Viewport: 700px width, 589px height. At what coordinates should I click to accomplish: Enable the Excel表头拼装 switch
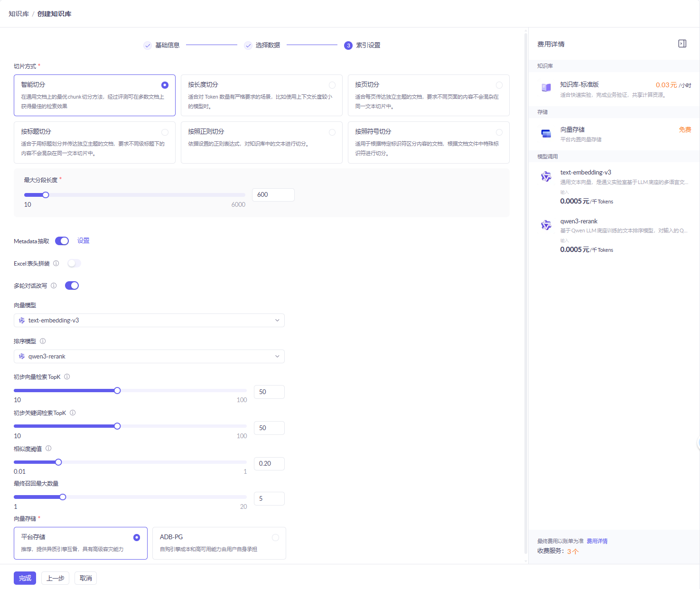[74, 263]
